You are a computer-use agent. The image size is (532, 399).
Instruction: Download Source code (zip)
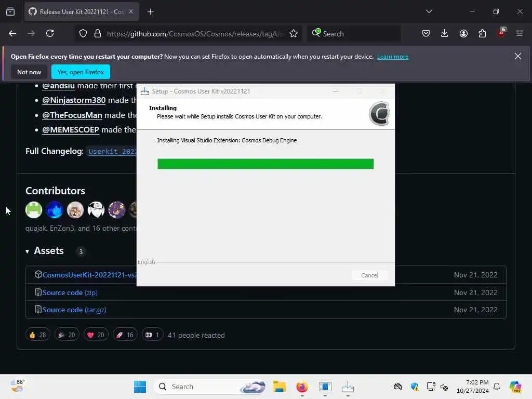70,292
